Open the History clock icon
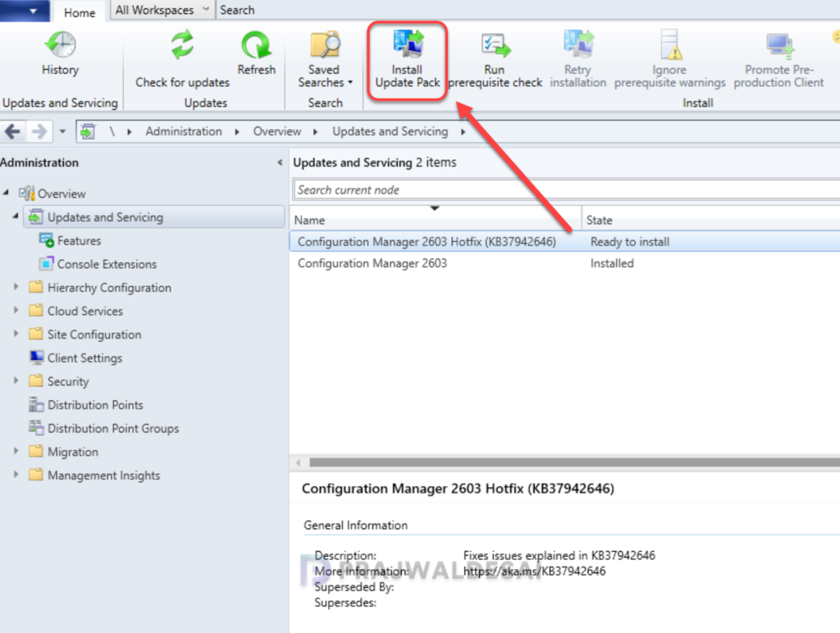 [x=60, y=44]
